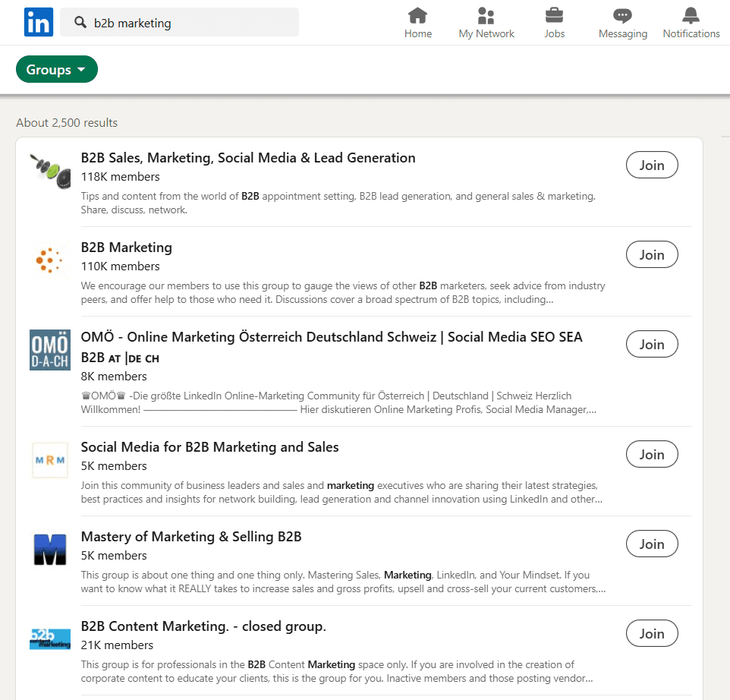Viewport: 730px width, 700px height.
Task: Join Mastery of Marketing & Selling B2B
Action: [x=652, y=544]
